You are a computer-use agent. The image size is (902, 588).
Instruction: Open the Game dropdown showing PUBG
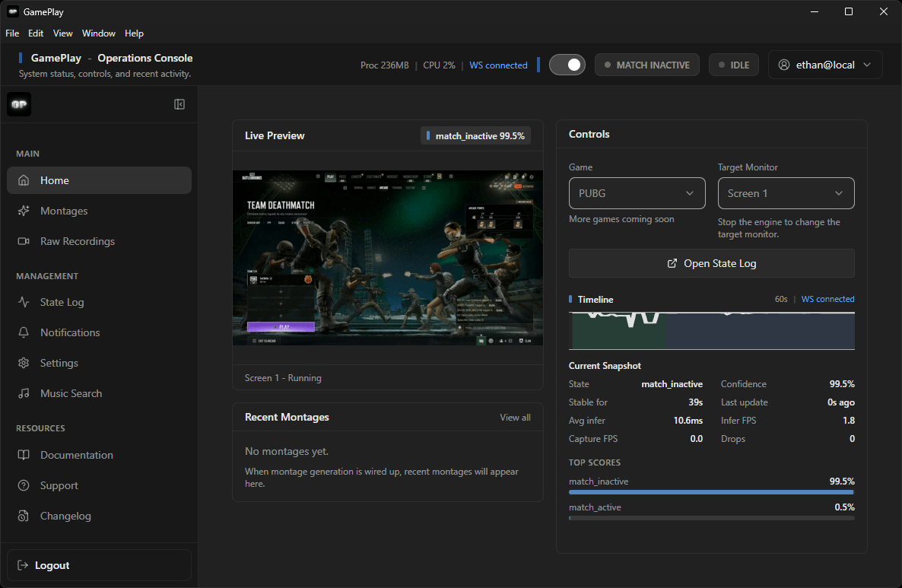point(637,193)
